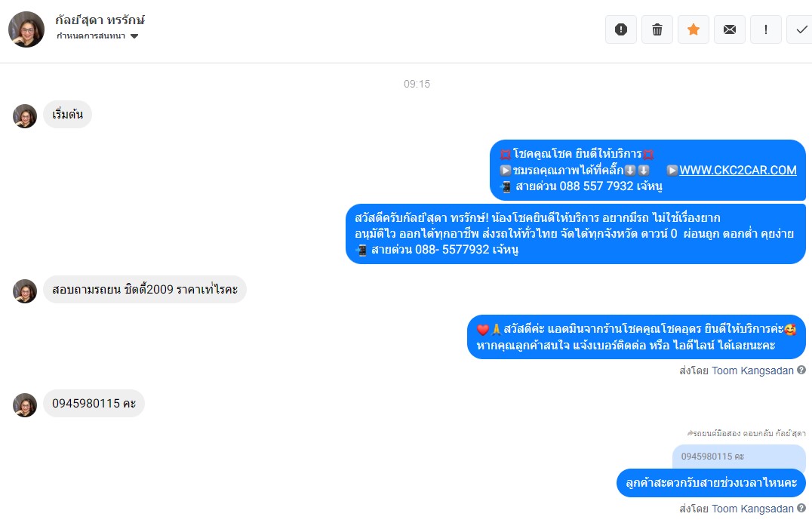The height and width of the screenshot is (532, 812).
Task: Expand the กำหนดการสนทนา dropdown arrow
Action: click(x=134, y=36)
